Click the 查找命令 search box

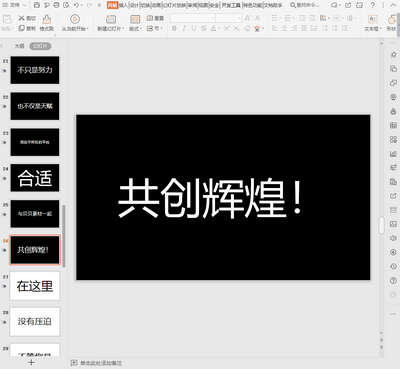click(304, 5)
